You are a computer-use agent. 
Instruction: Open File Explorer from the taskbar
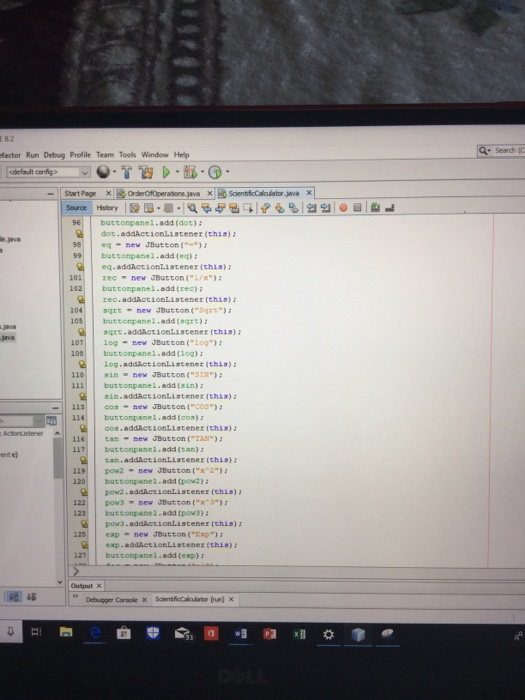(66, 632)
